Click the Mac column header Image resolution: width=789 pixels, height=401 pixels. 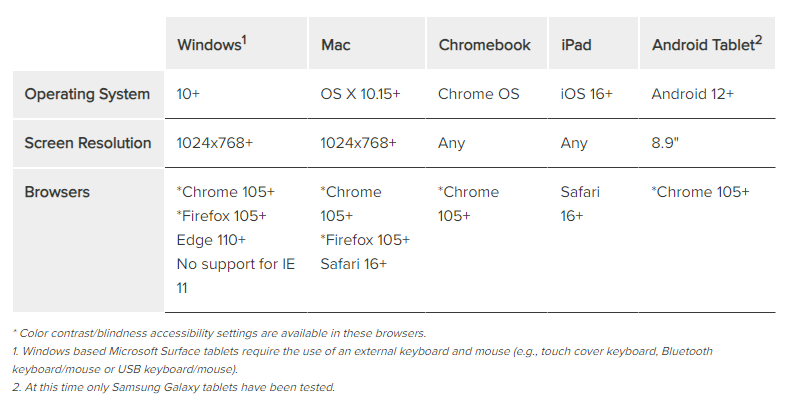point(335,45)
